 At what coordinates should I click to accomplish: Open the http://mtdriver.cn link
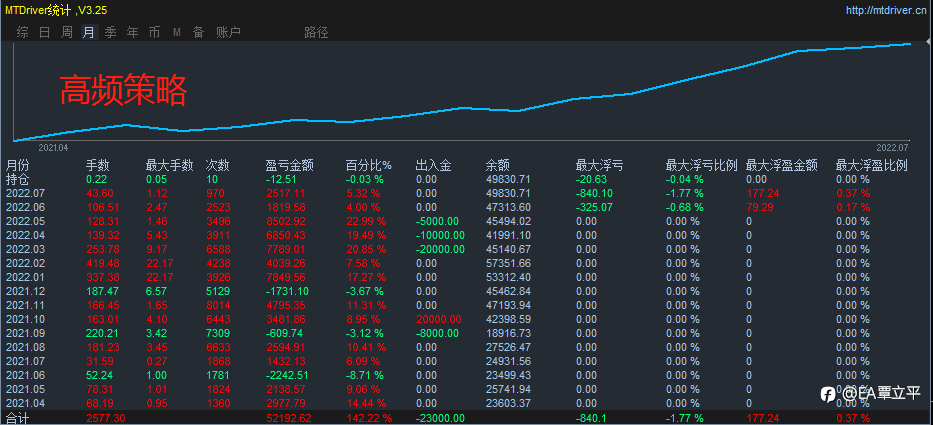tap(887, 10)
